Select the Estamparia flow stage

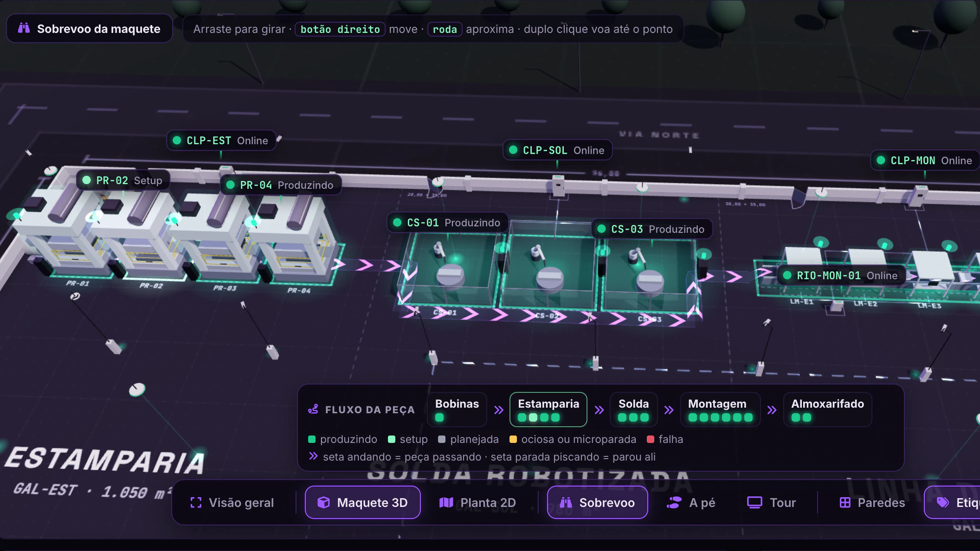pyautogui.click(x=548, y=410)
